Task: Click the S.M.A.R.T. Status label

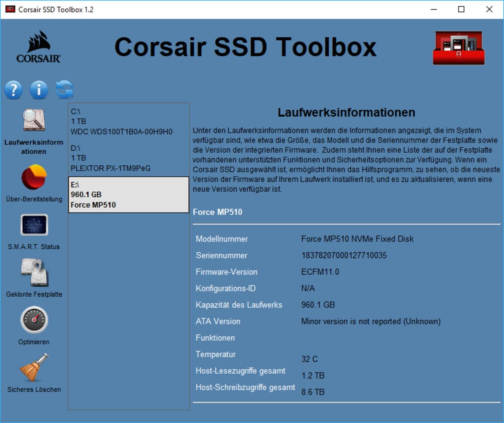Action: click(x=34, y=247)
